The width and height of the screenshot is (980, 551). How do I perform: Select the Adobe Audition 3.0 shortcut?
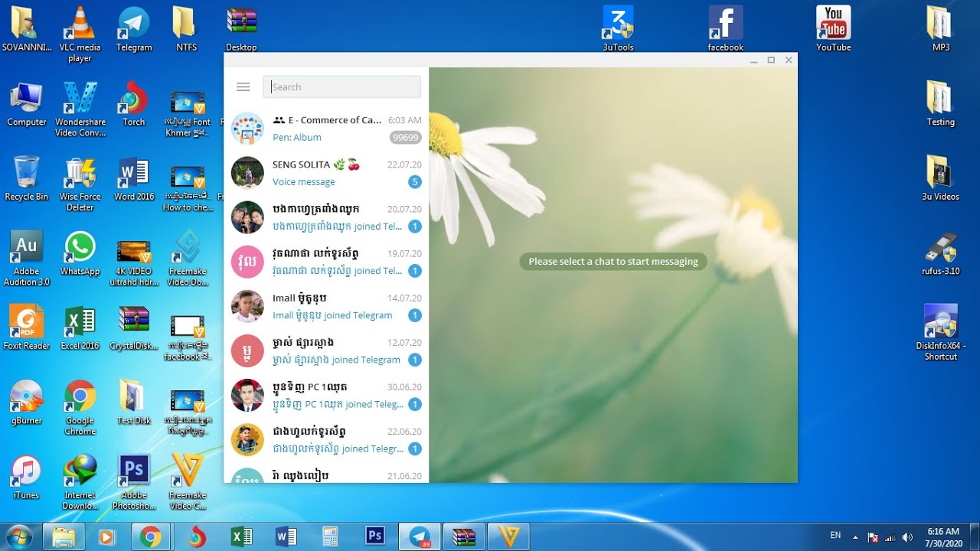coord(26,258)
